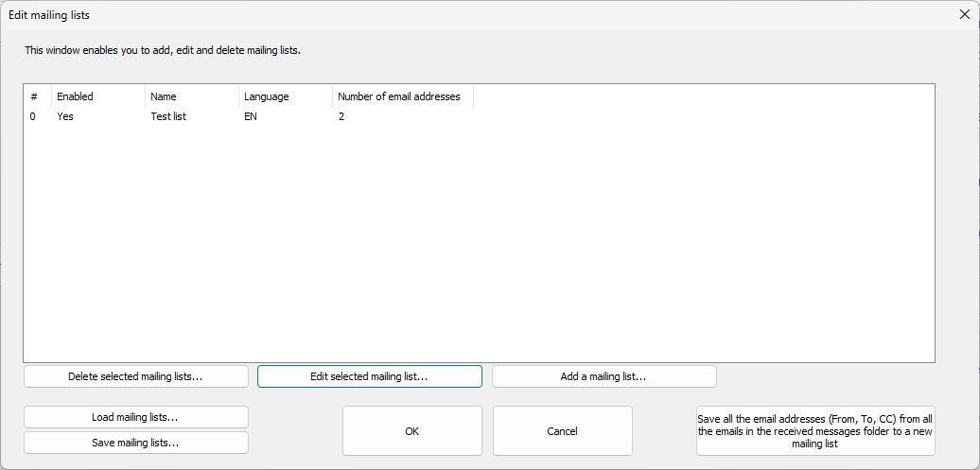Click the row index 0 cell
This screenshot has width=980, height=470.
32,116
